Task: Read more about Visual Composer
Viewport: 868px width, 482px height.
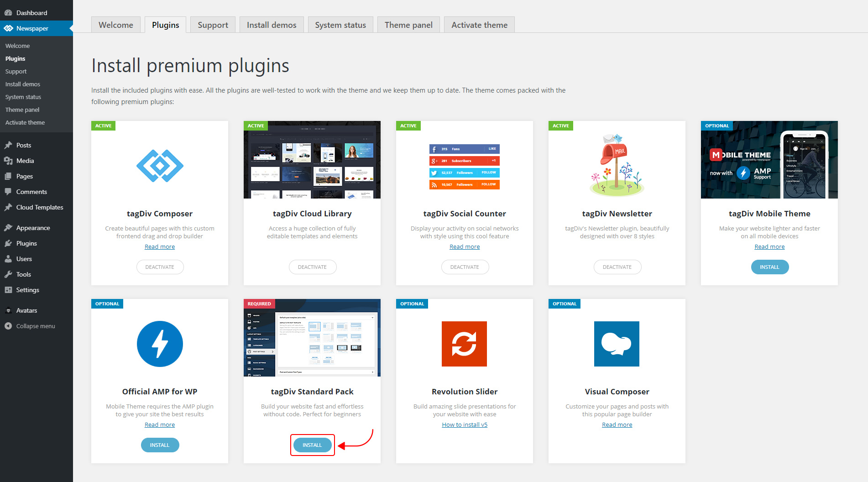Action: [x=617, y=424]
